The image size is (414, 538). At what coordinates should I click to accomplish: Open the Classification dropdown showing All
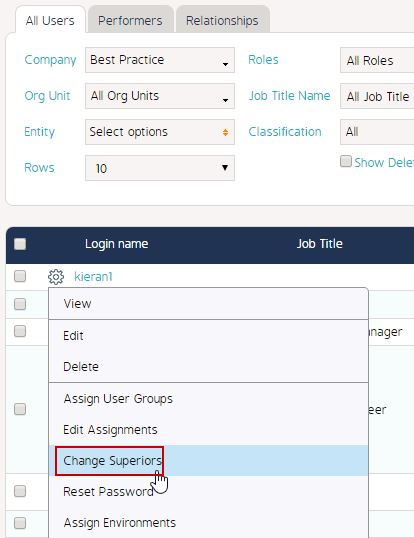[x=377, y=132]
